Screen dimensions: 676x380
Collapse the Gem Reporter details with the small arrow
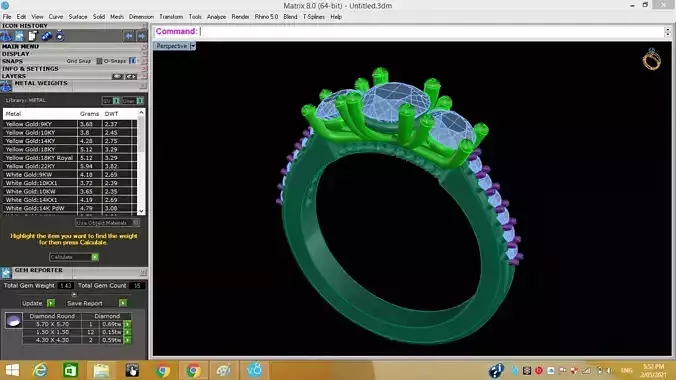pos(74,295)
